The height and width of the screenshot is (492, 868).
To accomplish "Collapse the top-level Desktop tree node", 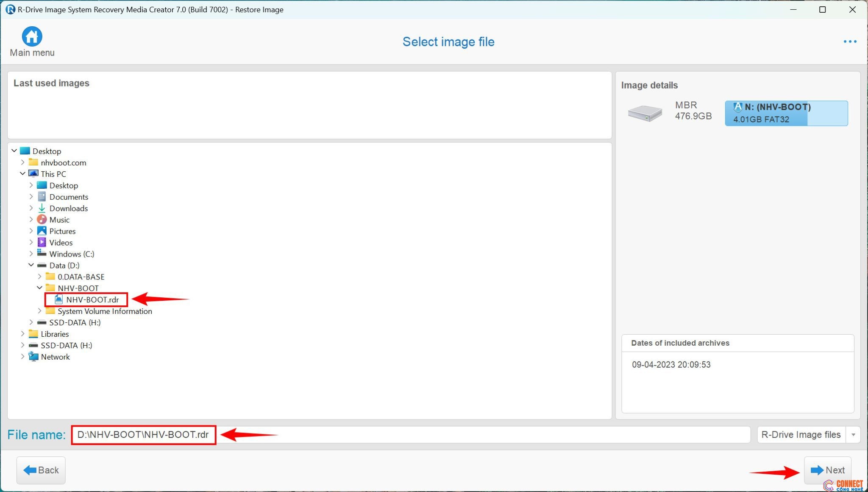I will 14,151.
